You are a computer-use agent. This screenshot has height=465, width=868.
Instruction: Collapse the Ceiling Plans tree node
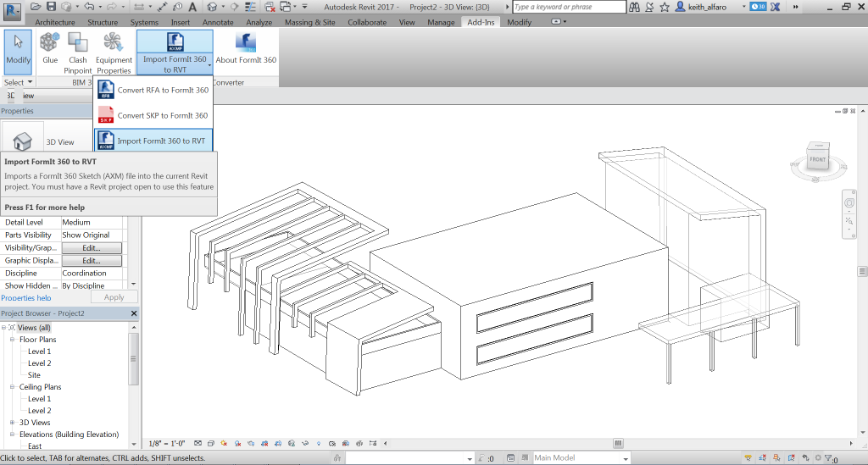pos(12,386)
